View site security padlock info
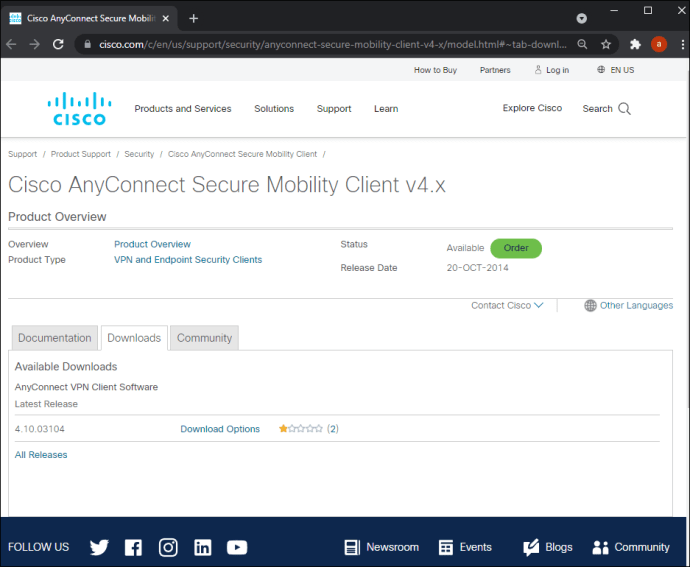The height and width of the screenshot is (567, 690). (88, 44)
